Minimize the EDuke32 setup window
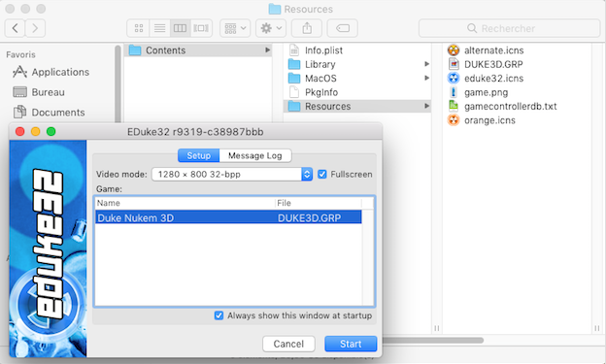The height and width of the screenshot is (364, 606). click(x=36, y=131)
